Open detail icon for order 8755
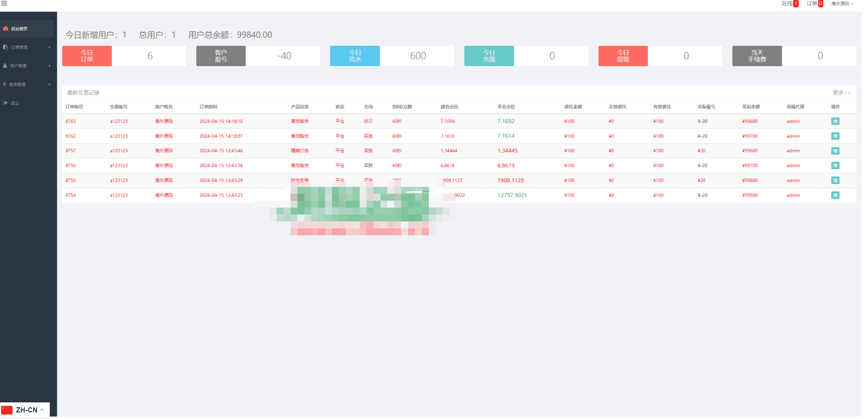Image resolution: width=868 pixels, height=419 pixels. (835, 180)
